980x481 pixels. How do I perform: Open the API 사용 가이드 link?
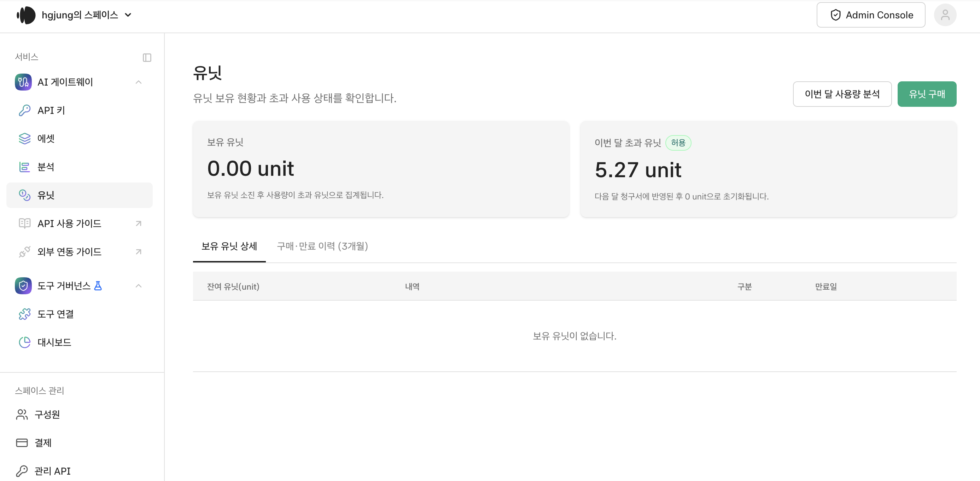coord(80,224)
